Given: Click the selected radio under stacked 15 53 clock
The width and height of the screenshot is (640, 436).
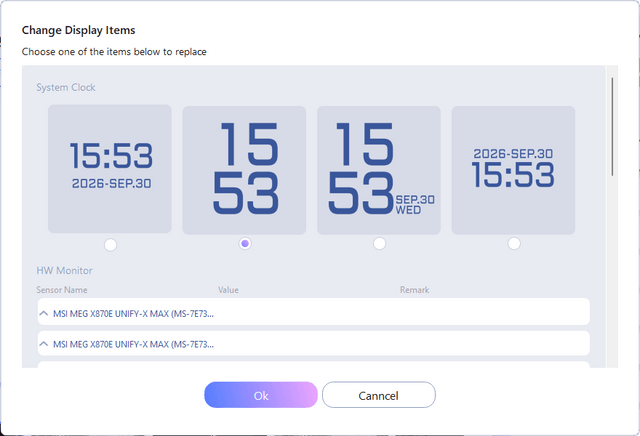Looking at the screenshot, I should coord(245,244).
